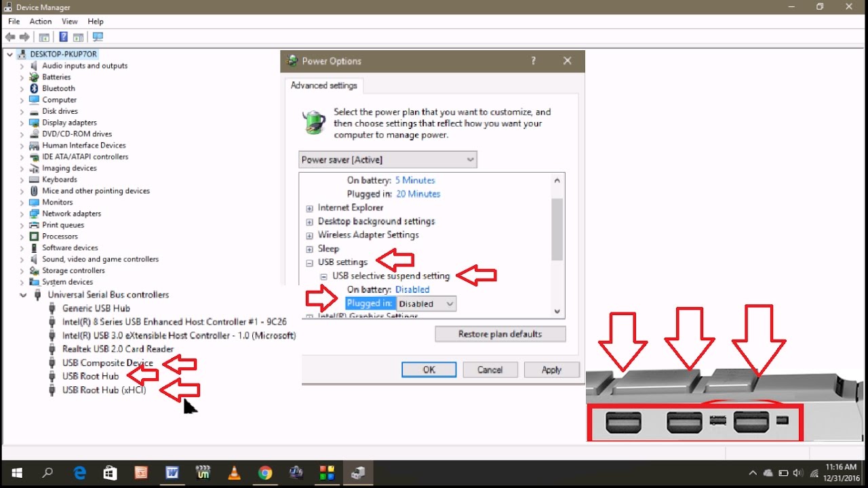The image size is (868, 488).
Task: Expand the Sleep settings node
Action: 309,249
